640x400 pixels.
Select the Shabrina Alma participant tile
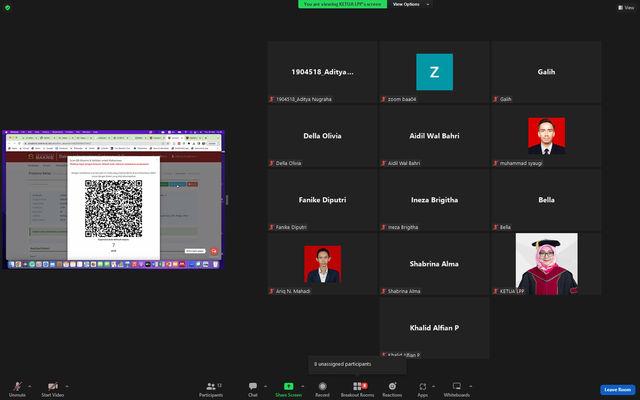click(434, 264)
